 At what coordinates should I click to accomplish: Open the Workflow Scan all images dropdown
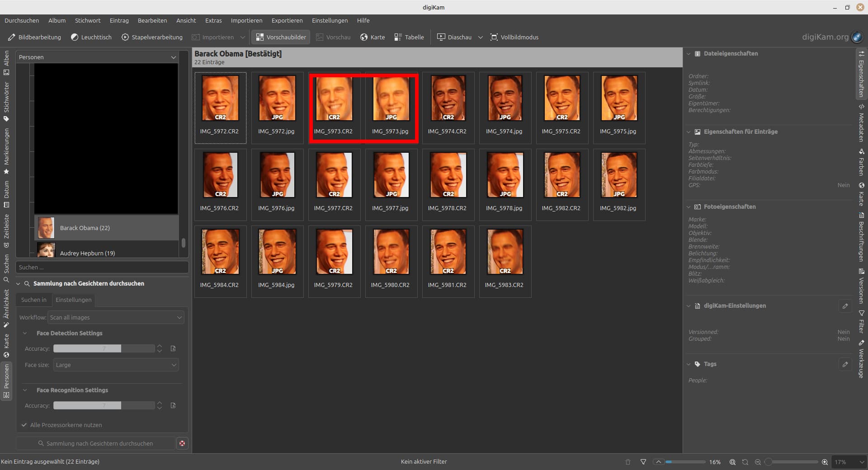116,317
